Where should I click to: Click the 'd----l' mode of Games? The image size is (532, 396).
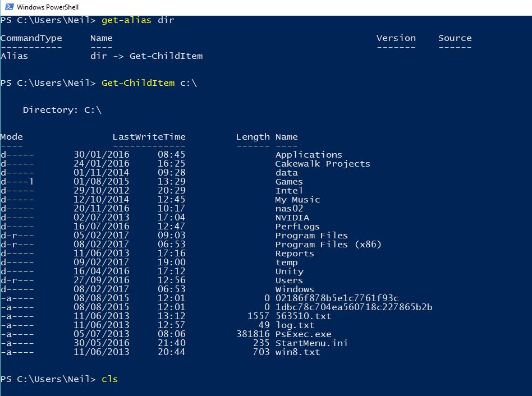(17, 182)
